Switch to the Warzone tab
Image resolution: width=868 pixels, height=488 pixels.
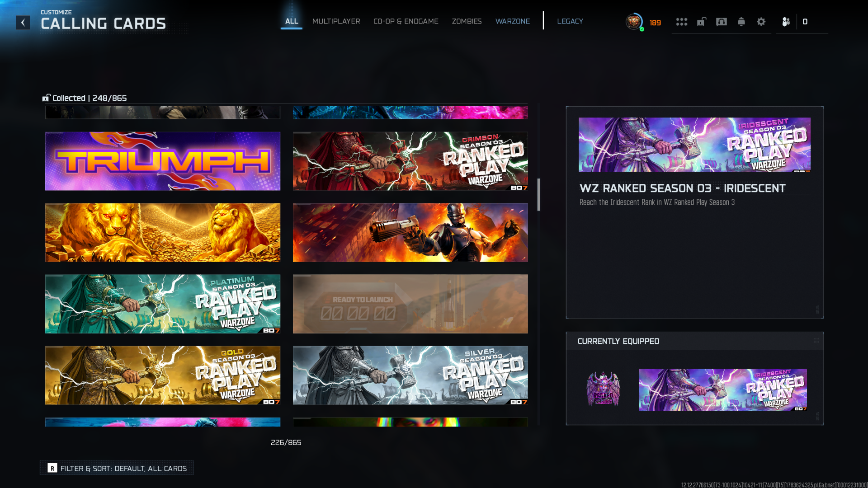(x=512, y=21)
